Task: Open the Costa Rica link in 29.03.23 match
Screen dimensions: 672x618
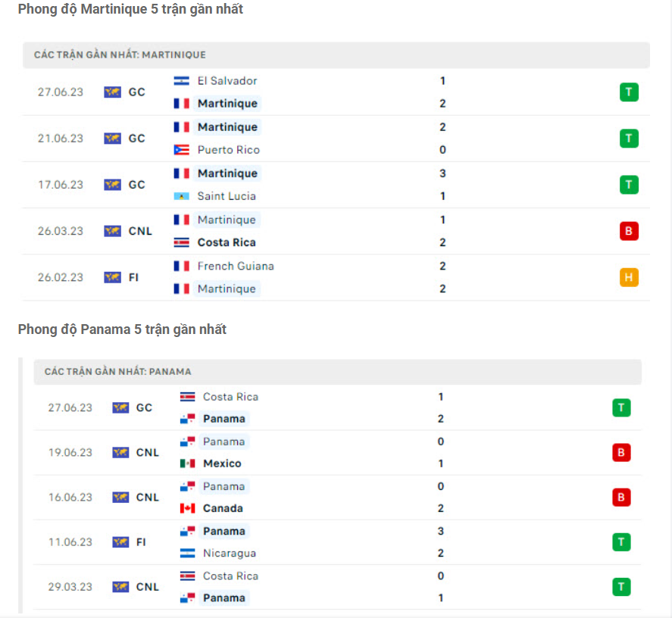Action: [x=230, y=576]
